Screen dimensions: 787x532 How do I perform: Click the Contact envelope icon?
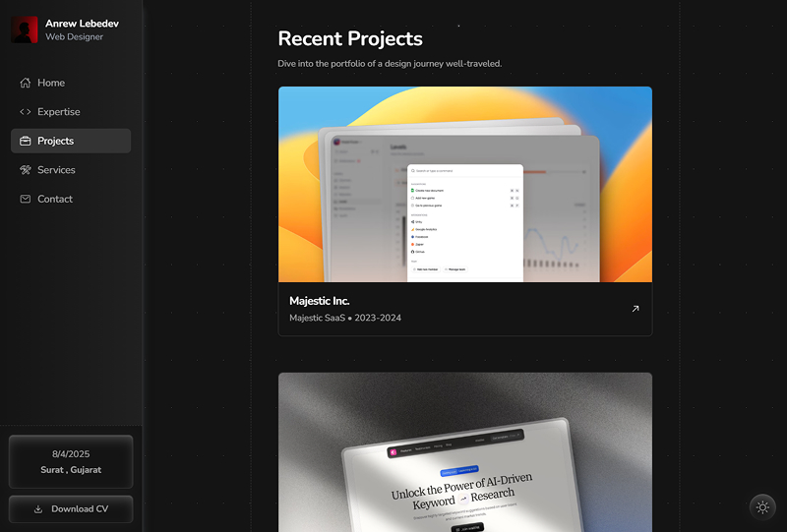pos(26,200)
